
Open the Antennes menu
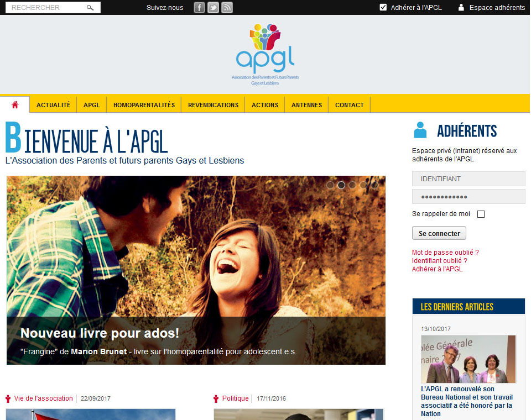click(306, 105)
